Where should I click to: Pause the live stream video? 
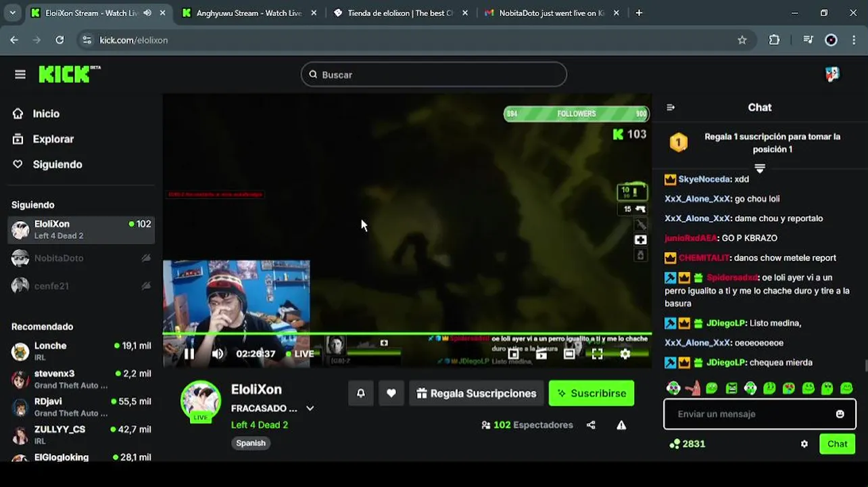click(189, 353)
